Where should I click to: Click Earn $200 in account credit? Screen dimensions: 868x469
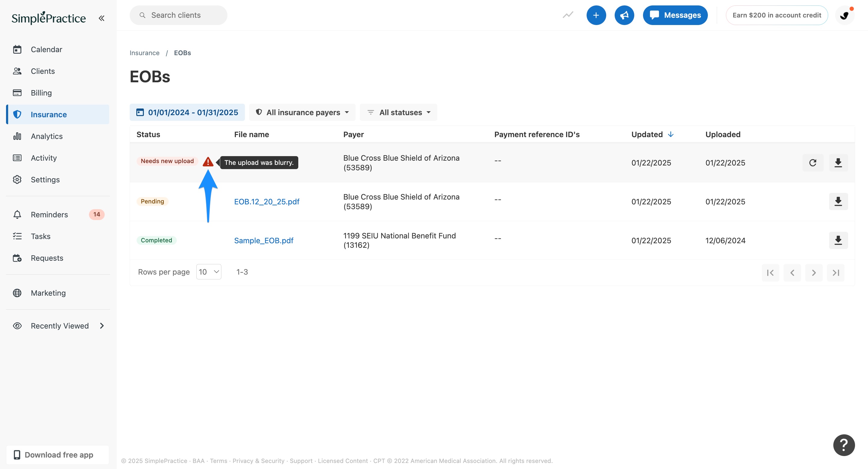777,15
